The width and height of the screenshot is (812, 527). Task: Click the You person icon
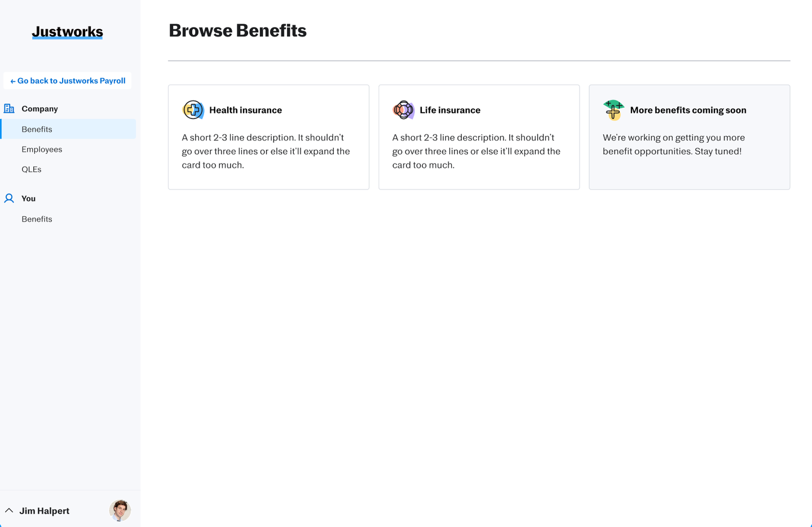[9, 198]
